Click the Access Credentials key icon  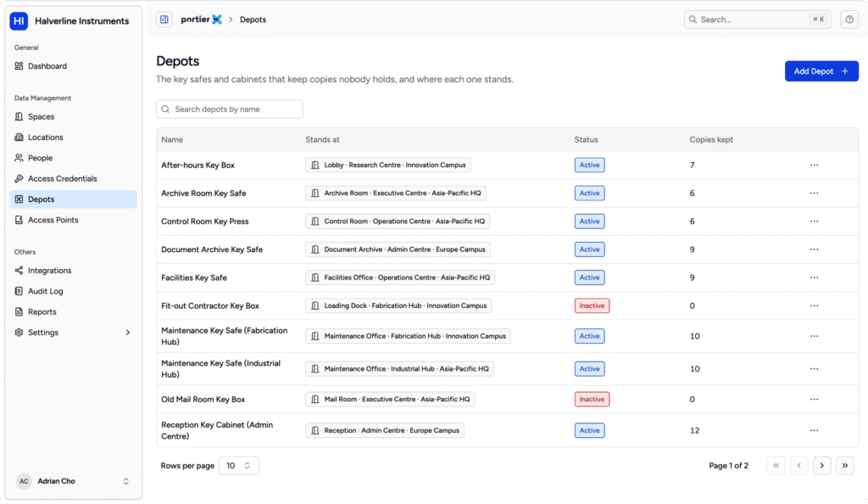pos(19,178)
